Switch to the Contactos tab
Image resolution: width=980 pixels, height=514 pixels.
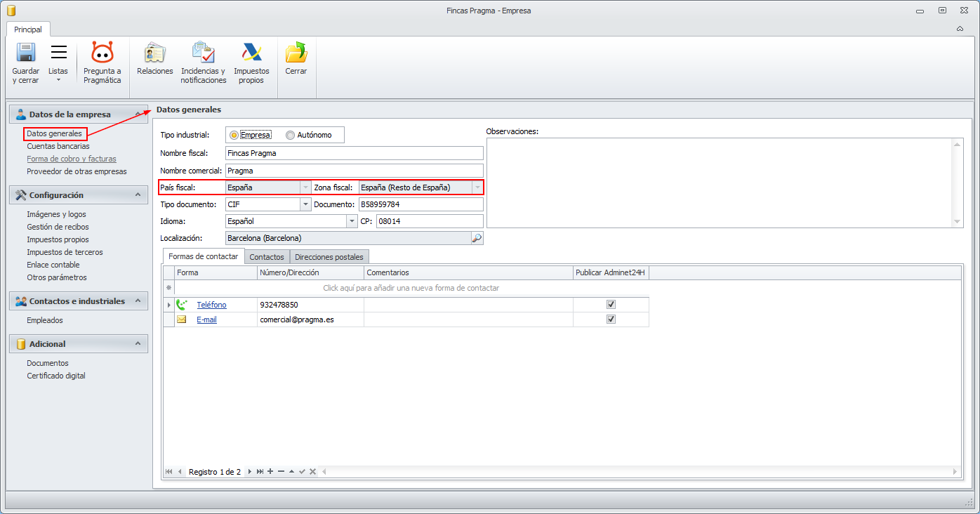click(x=267, y=257)
